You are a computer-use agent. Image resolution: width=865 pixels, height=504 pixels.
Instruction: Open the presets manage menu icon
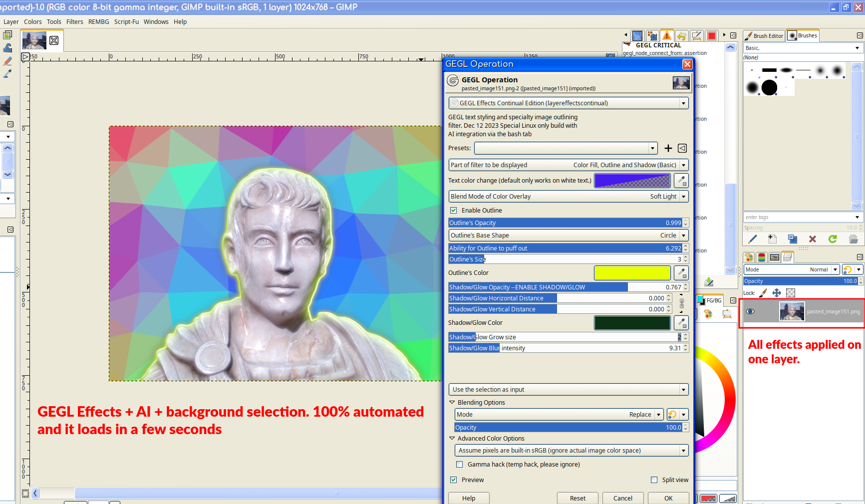tap(682, 148)
